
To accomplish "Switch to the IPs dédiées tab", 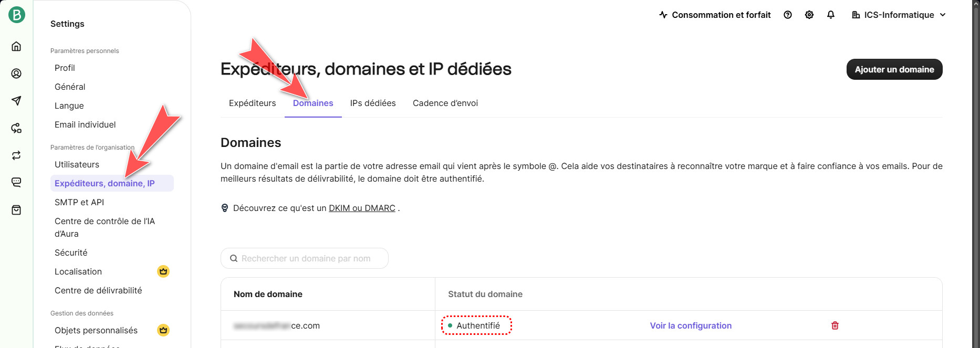I will pyautogui.click(x=373, y=103).
